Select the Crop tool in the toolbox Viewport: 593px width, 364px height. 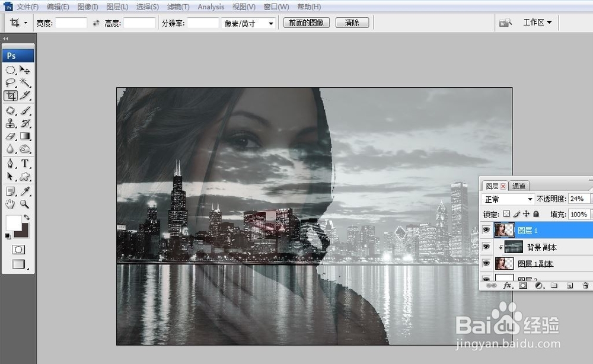click(11, 95)
